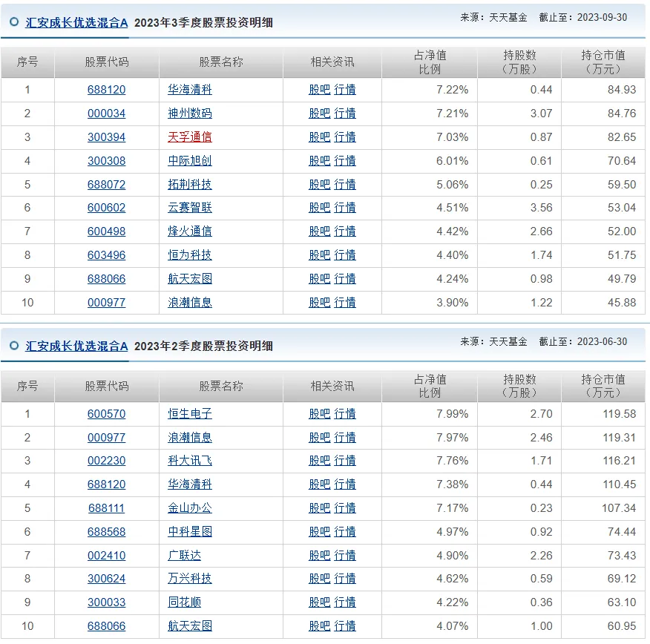This screenshot has width=650, height=644.
Task: Click code 000977 in the 3季度 table
Action: pyautogui.click(x=107, y=303)
